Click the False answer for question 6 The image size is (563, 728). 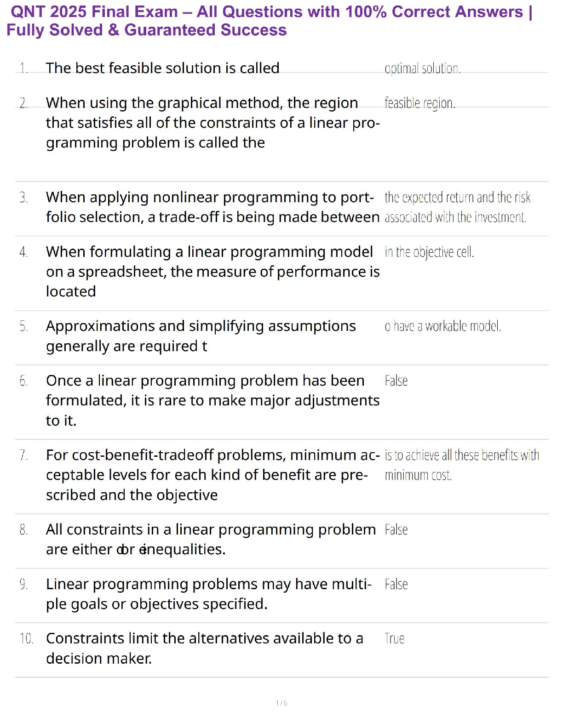tap(396, 381)
